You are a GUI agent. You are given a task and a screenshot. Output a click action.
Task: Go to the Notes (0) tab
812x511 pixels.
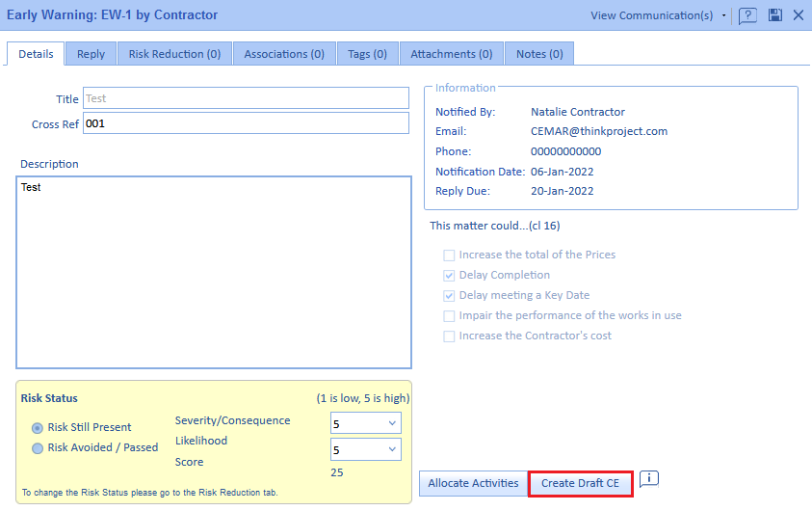click(x=539, y=54)
